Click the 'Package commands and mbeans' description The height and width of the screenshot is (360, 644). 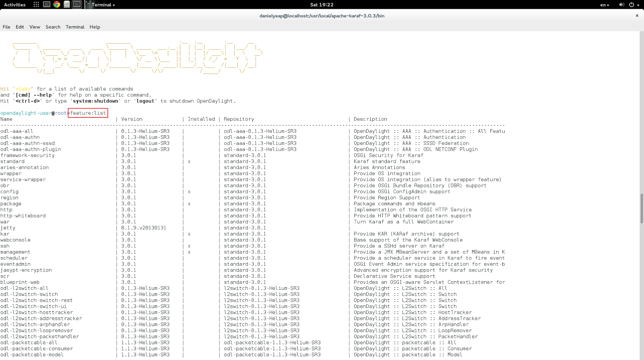click(394, 204)
